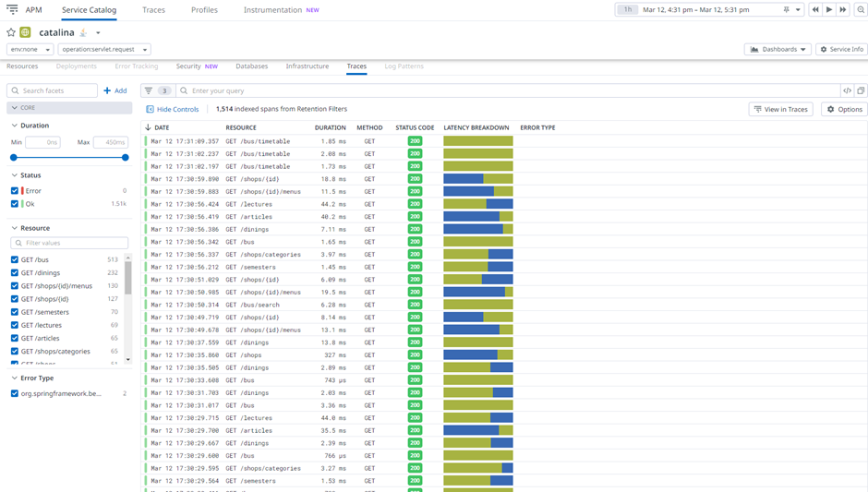The image size is (868, 492).
Task: Click latency bar for 18.8 ms span
Action: click(x=478, y=179)
